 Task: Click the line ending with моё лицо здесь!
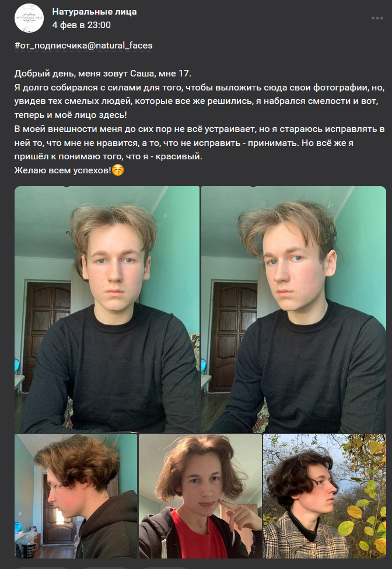(71, 115)
